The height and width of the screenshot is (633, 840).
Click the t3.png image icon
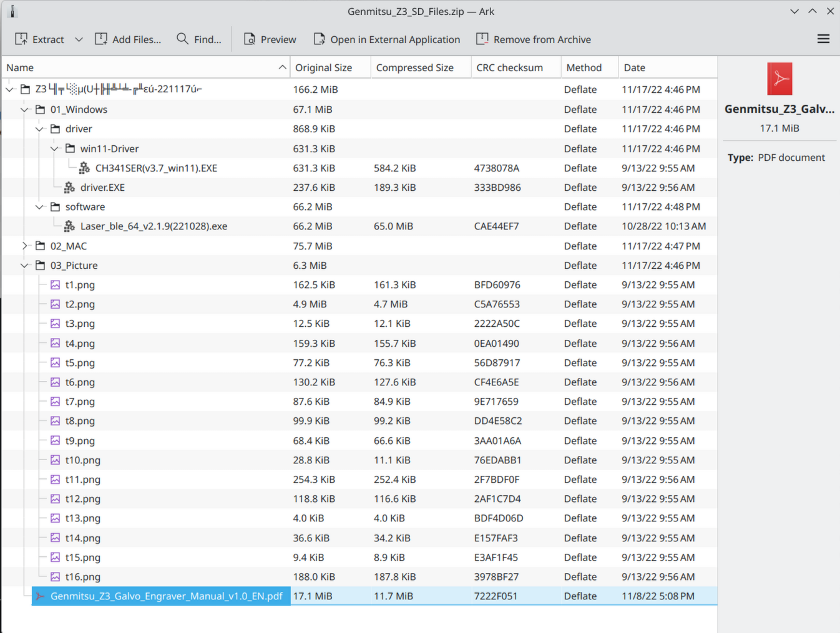55,324
